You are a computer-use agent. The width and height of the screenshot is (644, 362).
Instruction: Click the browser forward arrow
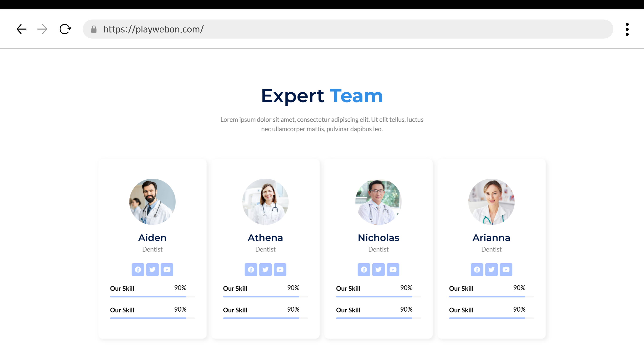coord(42,29)
